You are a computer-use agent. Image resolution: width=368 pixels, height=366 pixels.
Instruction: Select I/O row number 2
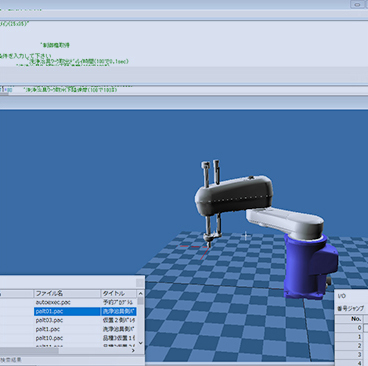tap(349, 346)
